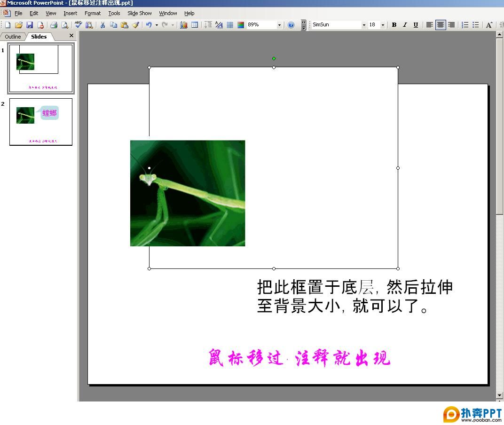Image resolution: width=504 pixels, height=425 pixels.
Task: Open the Insert menu
Action: 70,13
